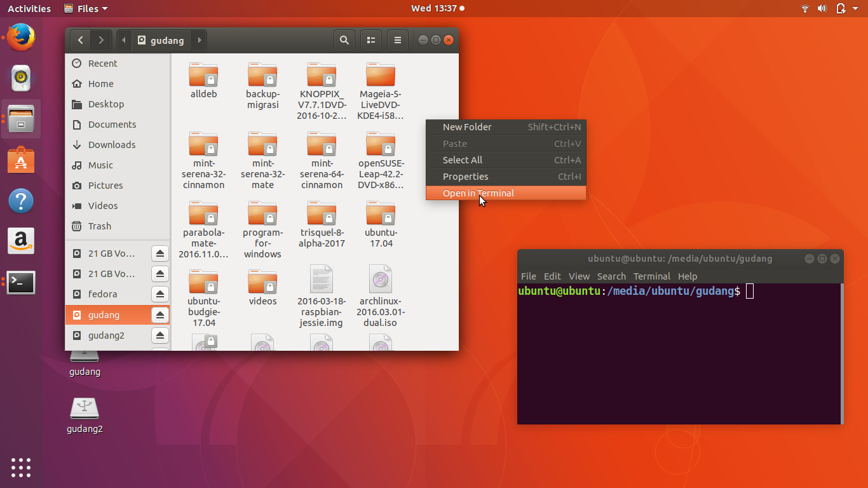
Task: Open the Help icon in the dock
Action: click(x=21, y=201)
